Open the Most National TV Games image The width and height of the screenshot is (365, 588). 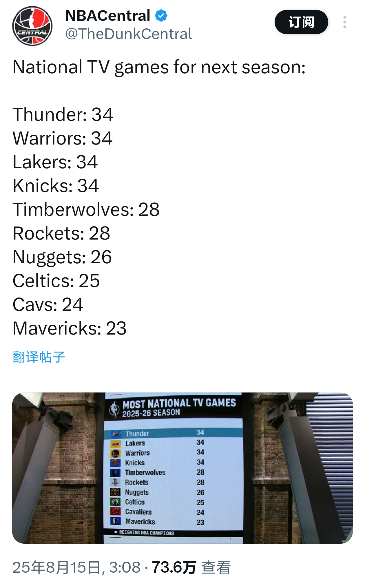183,468
